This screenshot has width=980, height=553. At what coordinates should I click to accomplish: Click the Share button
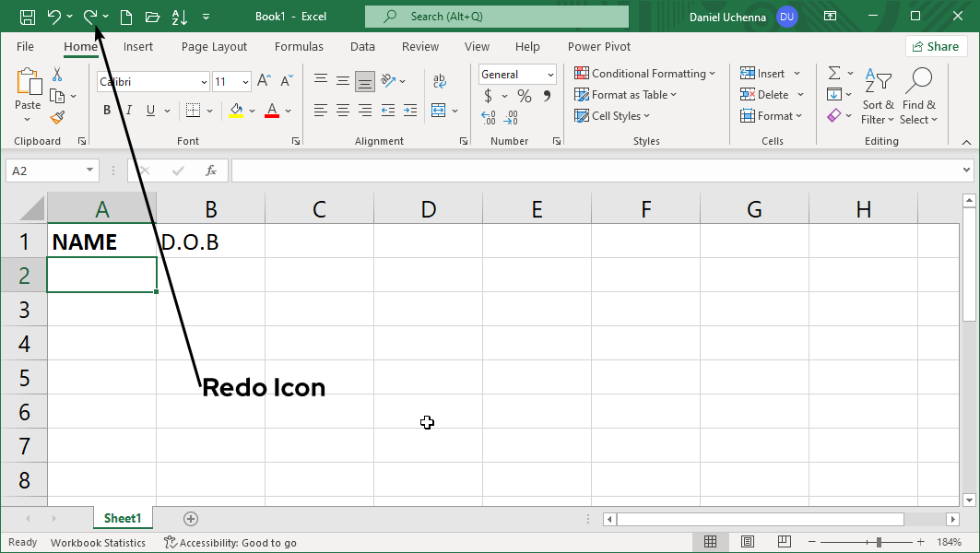(936, 47)
